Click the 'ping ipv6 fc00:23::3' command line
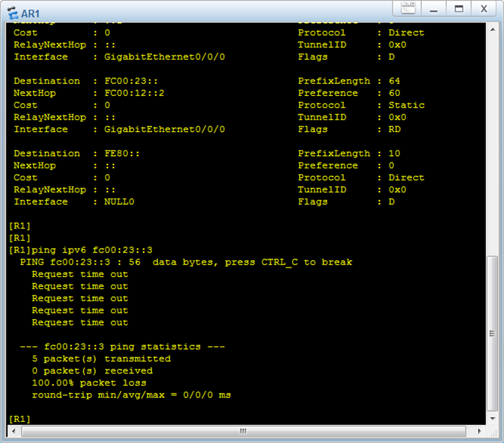 tap(80, 250)
